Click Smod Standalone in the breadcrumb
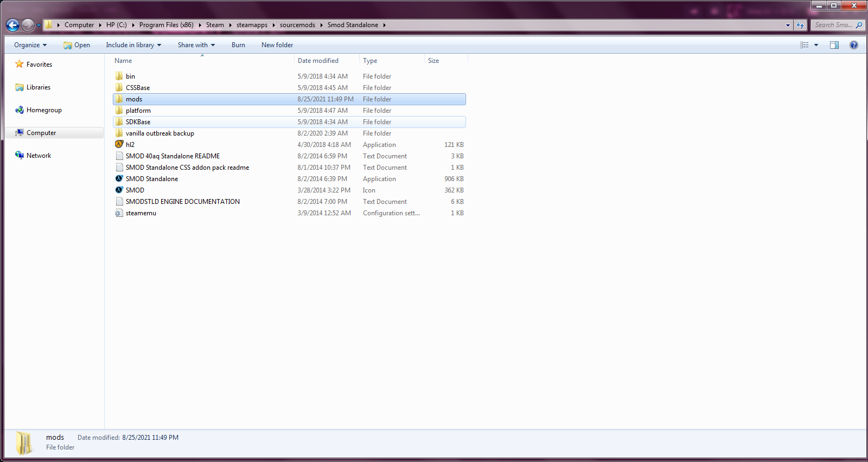This screenshot has width=868, height=462. click(353, 25)
